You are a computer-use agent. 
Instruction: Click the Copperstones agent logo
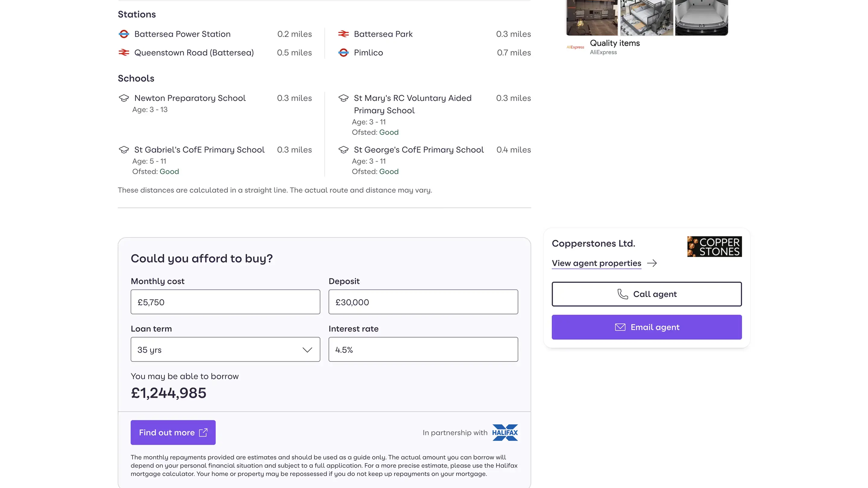[714, 246]
